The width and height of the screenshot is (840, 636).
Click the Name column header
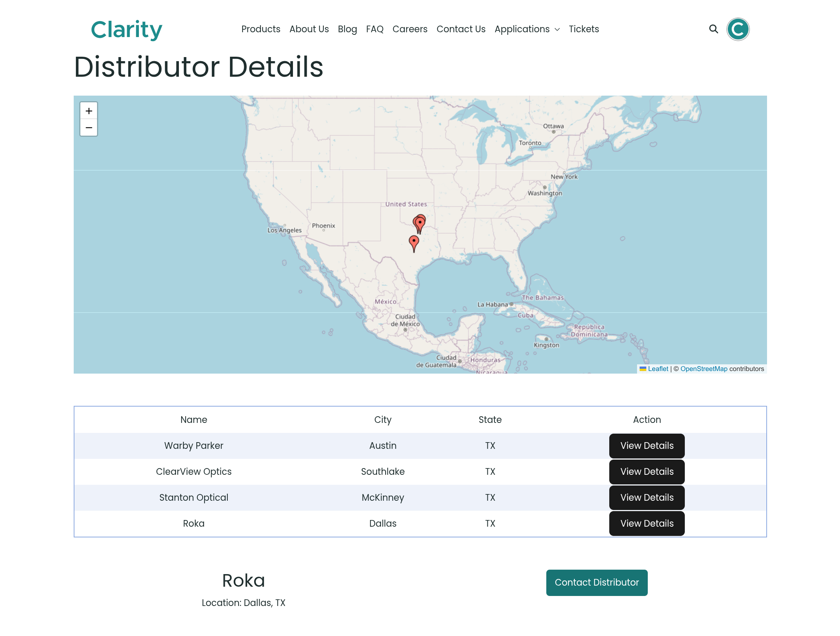pyautogui.click(x=194, y=420)
